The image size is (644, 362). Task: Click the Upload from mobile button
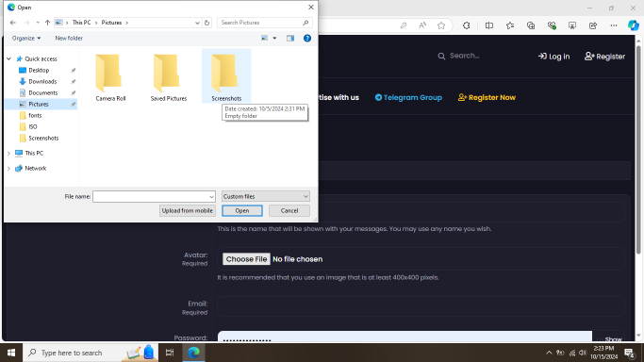pyautogui.click(x=188, y=210)
